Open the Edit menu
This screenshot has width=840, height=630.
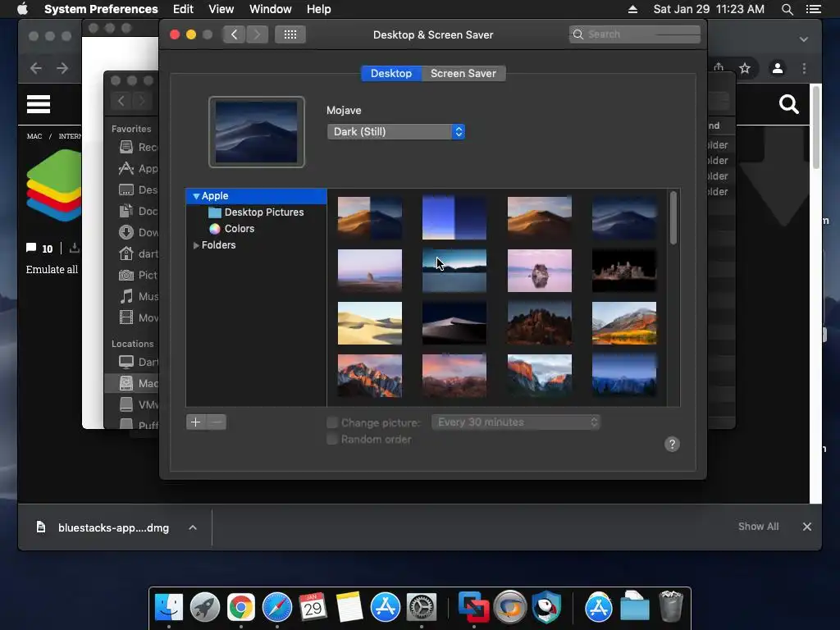(183, 9)
